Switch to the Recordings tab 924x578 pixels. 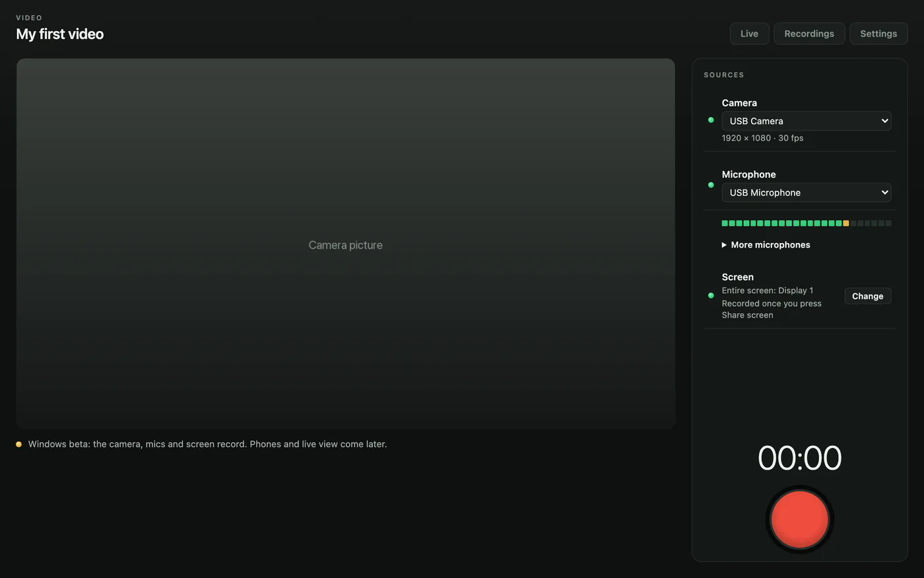tap(809, 34)
